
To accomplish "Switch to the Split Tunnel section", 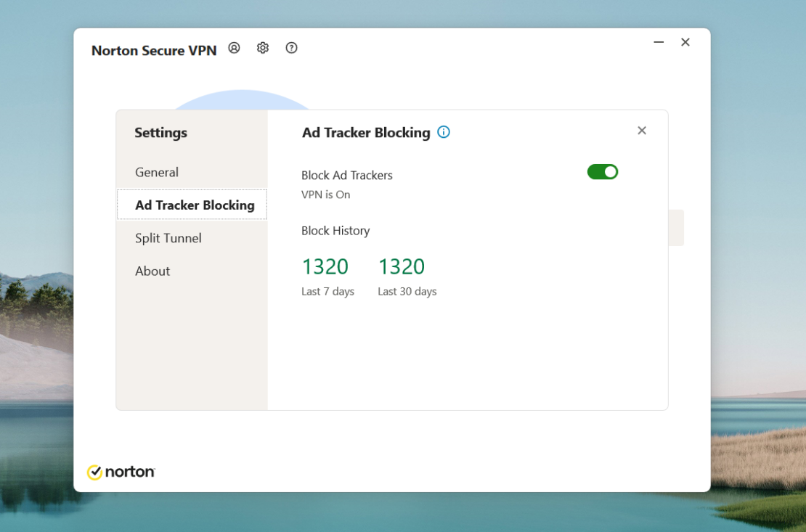I will tap(168, 238).
